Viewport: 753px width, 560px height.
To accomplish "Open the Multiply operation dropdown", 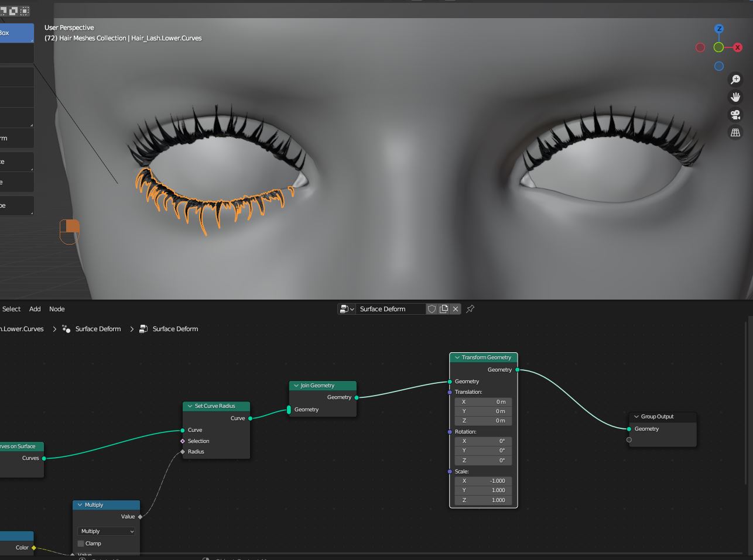I will (x=107, y=531).
